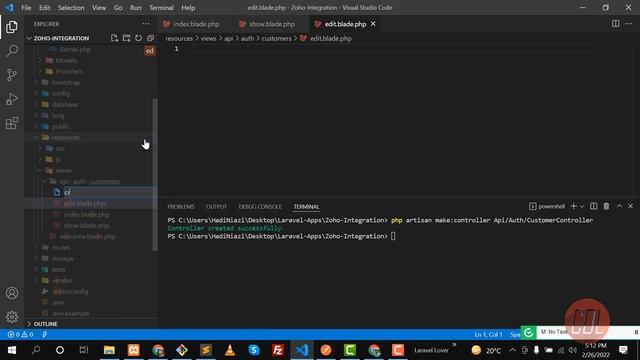Expand the Outline section
Viewport: 640px width, 360px height.
tap(45, 324)
